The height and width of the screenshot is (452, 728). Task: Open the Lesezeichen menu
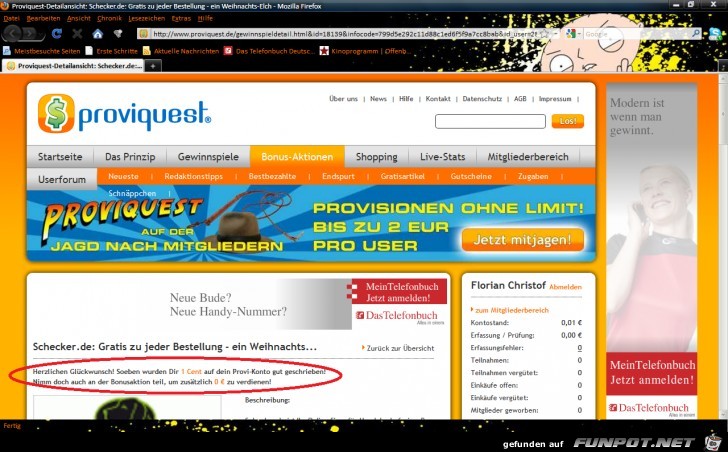click(x=146, y=19)
